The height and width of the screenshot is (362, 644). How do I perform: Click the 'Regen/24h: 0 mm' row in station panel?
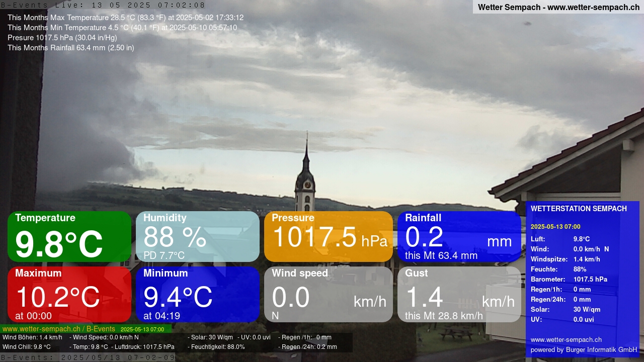tap(561, 300)
